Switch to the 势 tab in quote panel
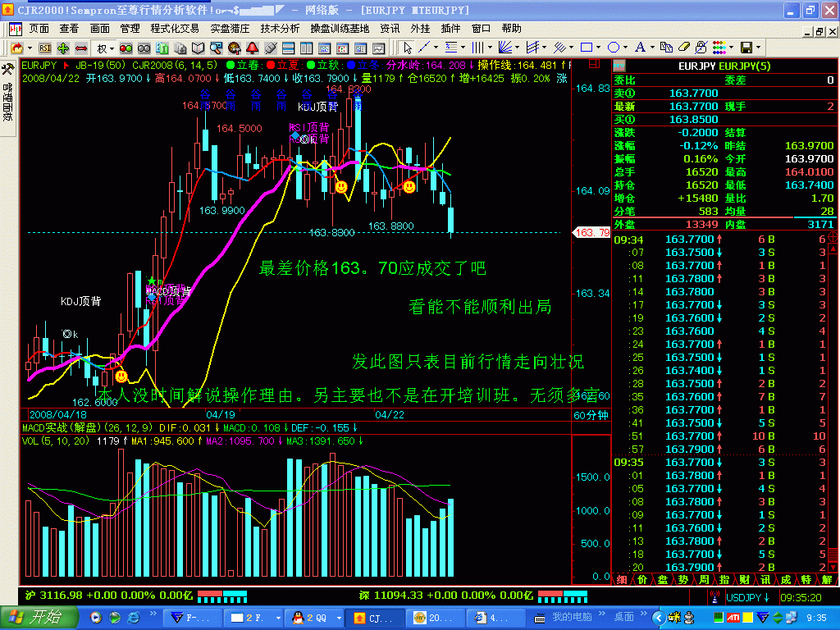The height and width of the screenshot is (630, 840). coord(683,580)
